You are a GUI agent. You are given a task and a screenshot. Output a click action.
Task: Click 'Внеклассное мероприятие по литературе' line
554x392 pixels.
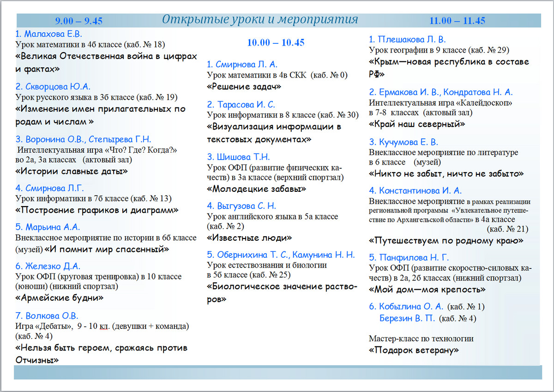(443, 153)
